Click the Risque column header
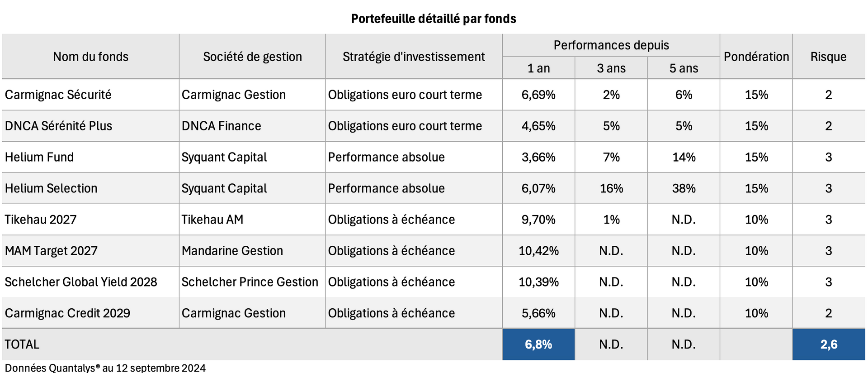This screenshot has width=868, height=373. pos(828,57)
